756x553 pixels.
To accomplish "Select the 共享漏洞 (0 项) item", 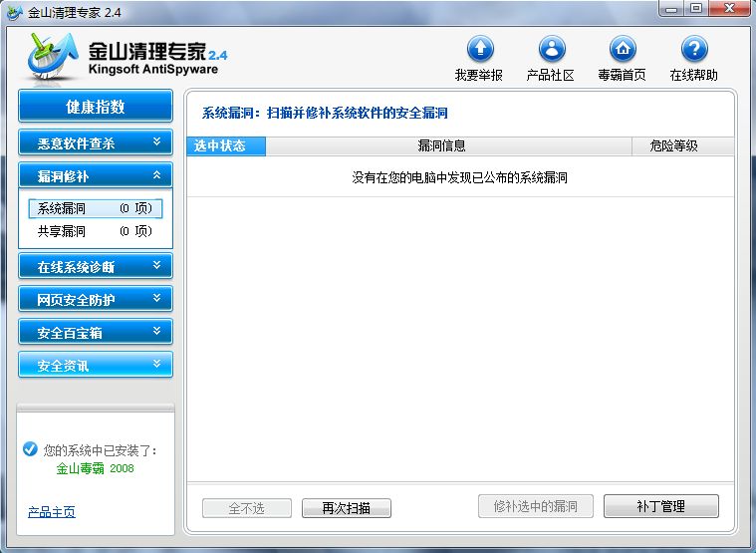I will [95, 231].
